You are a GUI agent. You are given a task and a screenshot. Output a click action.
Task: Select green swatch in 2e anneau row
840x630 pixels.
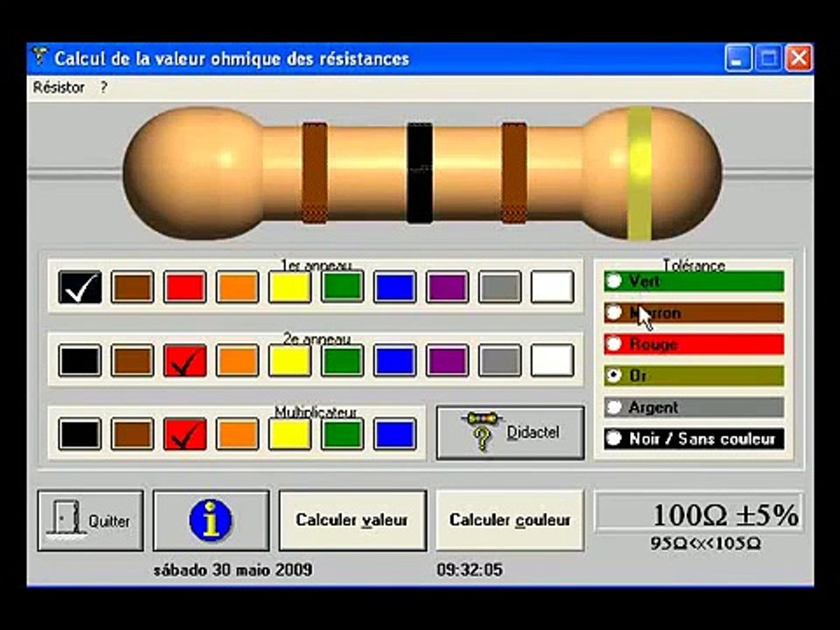point(342,360)
